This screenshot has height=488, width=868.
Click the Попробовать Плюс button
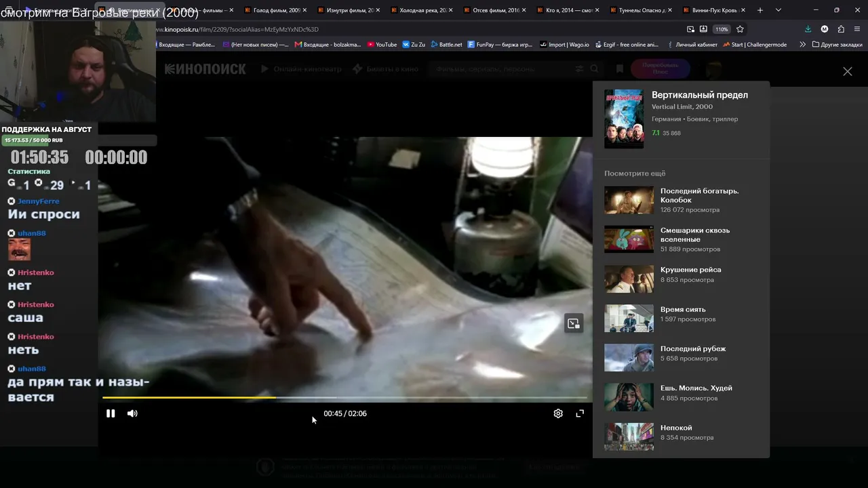pyautogui.click(x=660, y=68)
